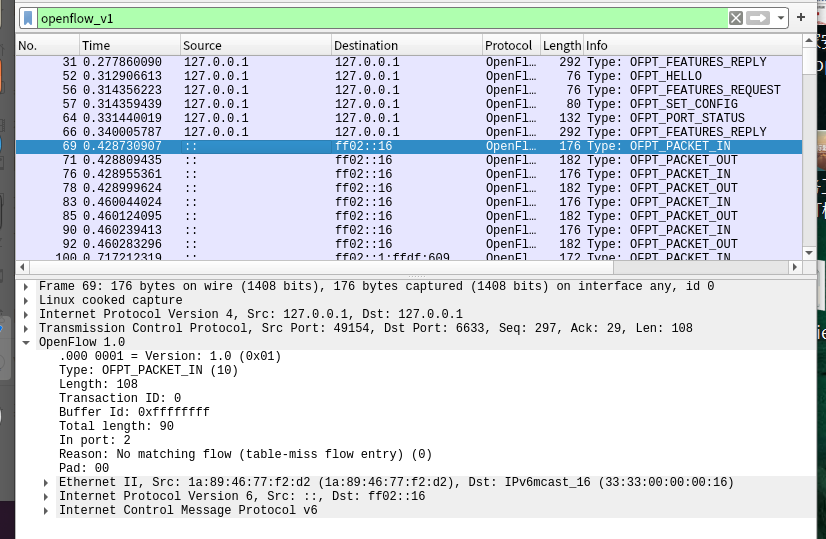Select packet 83 OFPT_PACKET_IN row
826x539 pixels.
(409, 202)
